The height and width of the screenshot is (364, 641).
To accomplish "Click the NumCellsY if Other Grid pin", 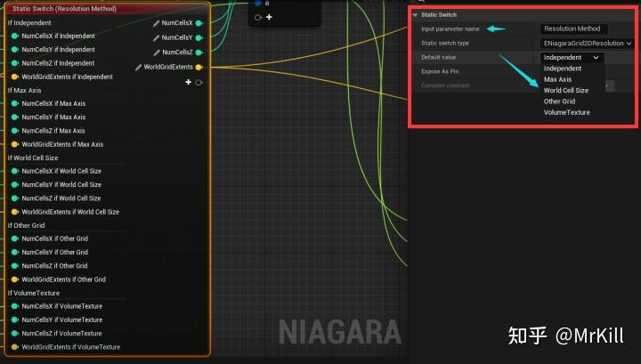I will coord(15,252).
